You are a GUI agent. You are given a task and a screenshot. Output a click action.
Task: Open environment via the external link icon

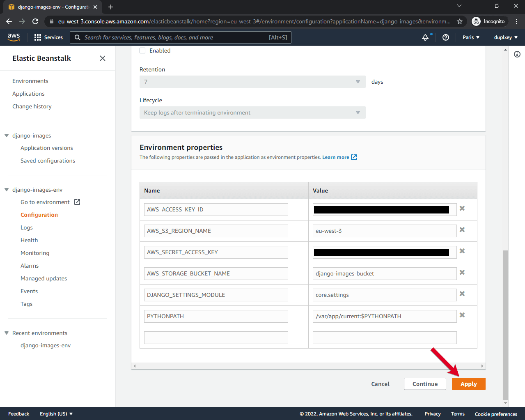point(76,202)
